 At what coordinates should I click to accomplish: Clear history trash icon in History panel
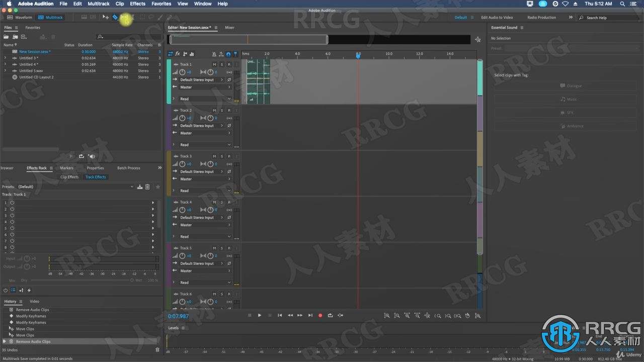point(157,349)
